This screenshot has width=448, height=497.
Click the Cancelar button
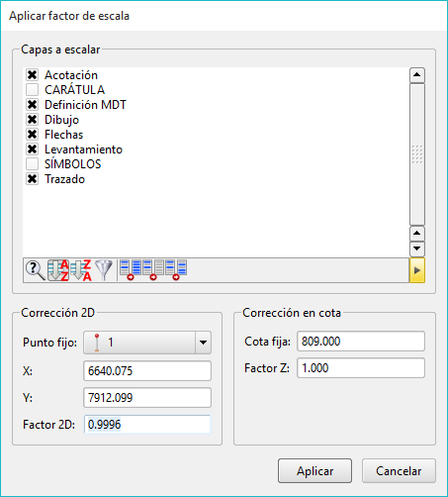tap(399, 471)
